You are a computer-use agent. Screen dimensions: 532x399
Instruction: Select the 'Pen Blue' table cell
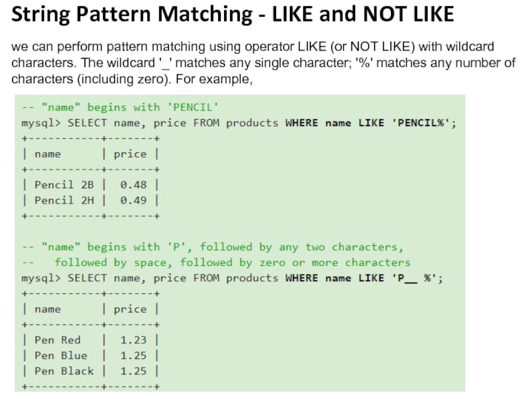pyautogui.click(x=61, y=356)
